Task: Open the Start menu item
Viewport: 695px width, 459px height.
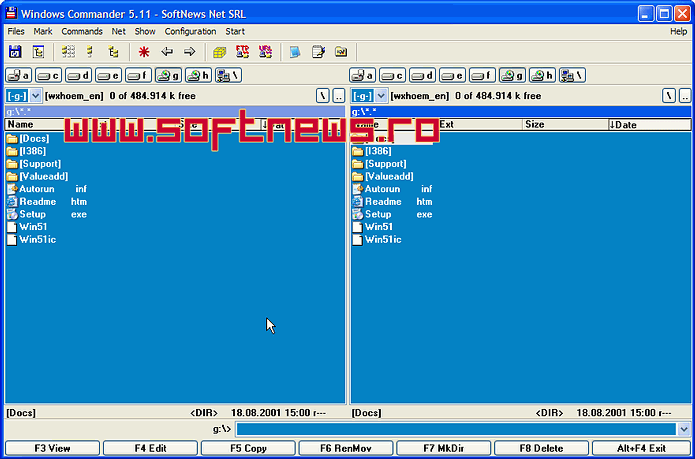Action: pos(235,31)
